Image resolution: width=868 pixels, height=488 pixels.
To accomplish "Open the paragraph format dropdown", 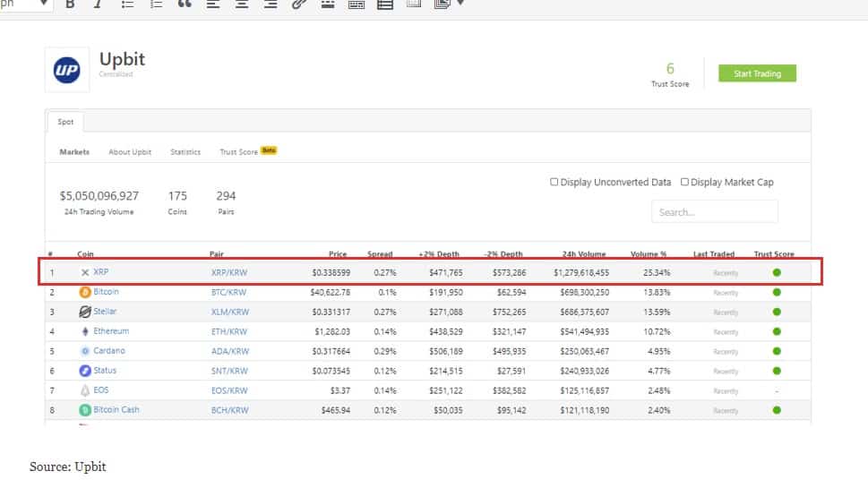I will pos(25,4).
